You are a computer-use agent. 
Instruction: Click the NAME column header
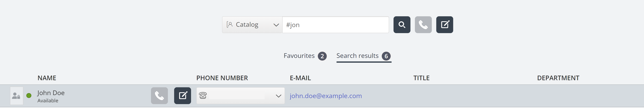(x=47, y=78)
